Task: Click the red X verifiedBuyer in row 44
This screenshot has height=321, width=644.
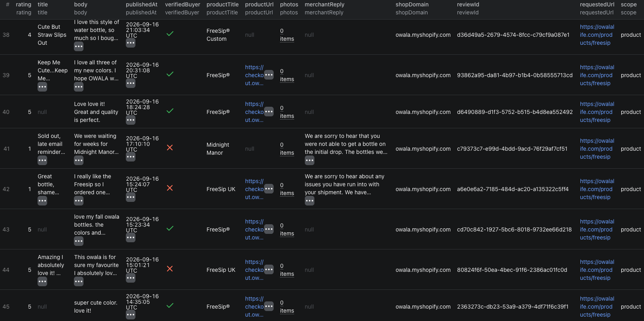Action: 170,269
